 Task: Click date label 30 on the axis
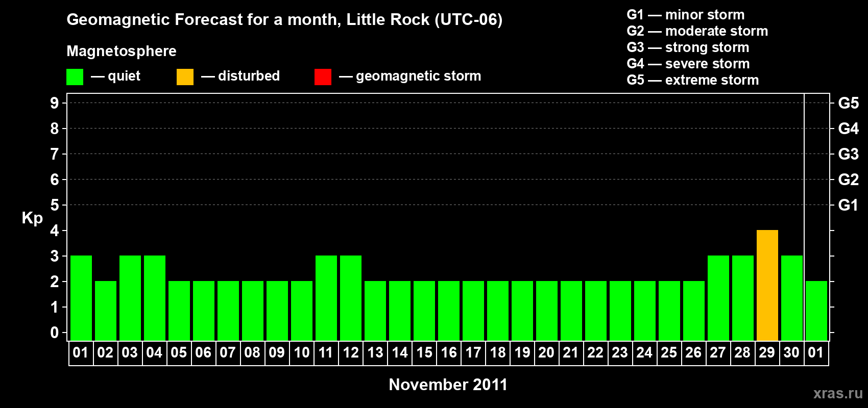pyautogui.click(x=791, y=352)
